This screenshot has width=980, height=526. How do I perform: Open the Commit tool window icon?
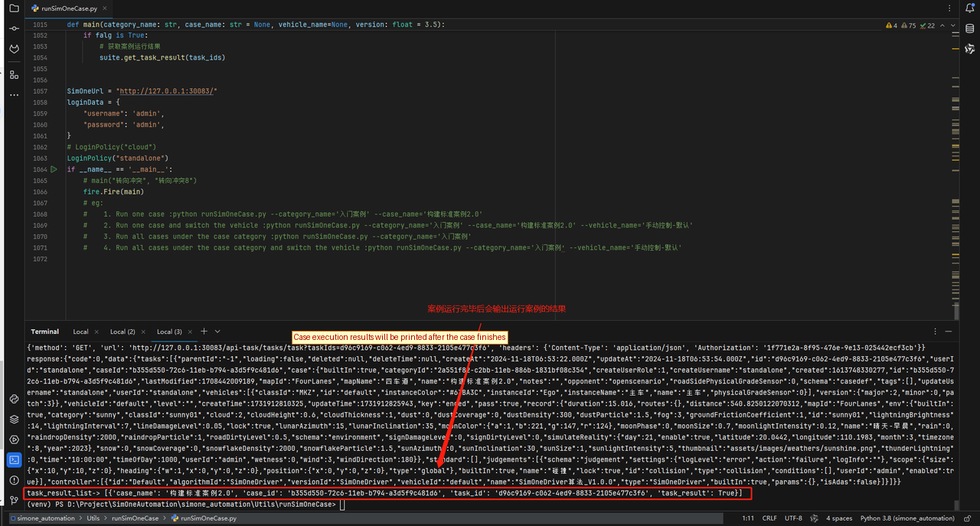(x=14, y=28)
